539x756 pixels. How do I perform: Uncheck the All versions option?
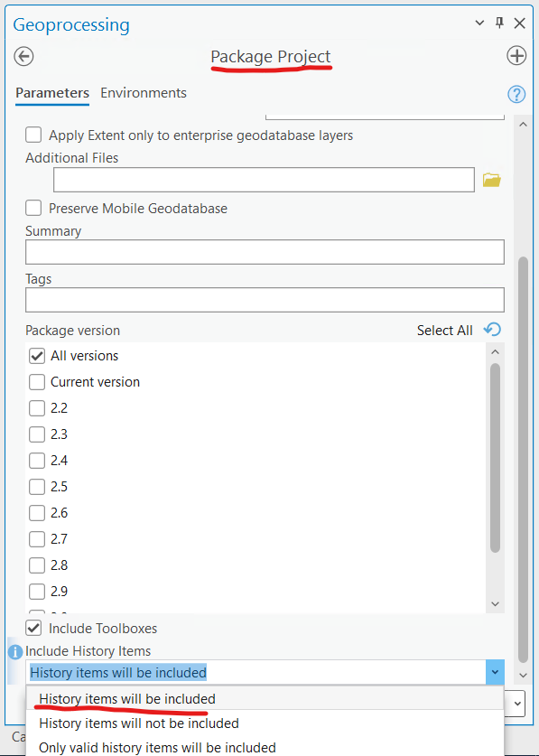(x=37, y=356)
